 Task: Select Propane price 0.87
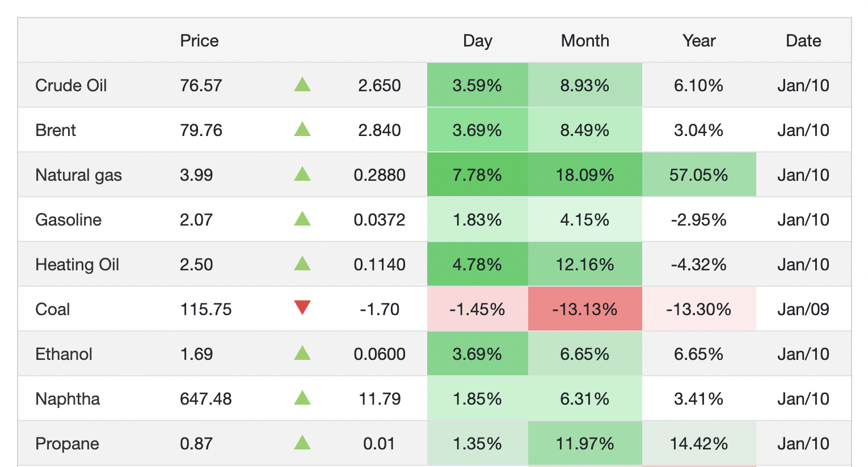click(x=196, y=444)
